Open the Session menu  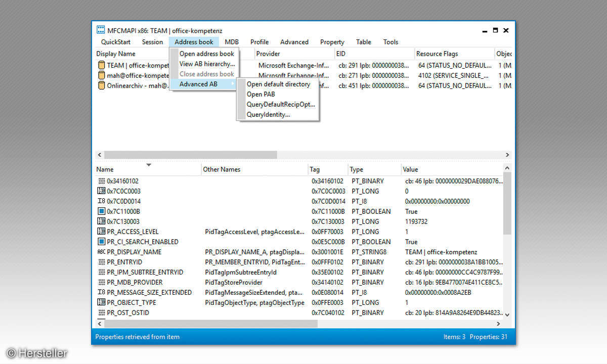click(x=152, y=42)
